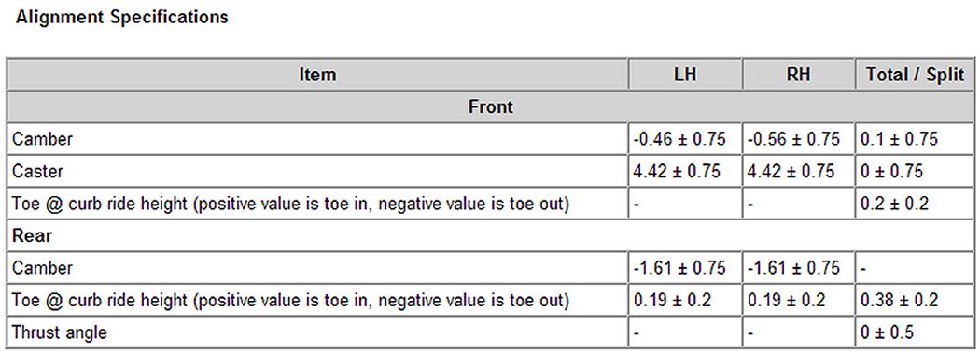This screenshot has height=353, width=980.
Task: Select the RH column header
Action: click(x=799, y=75)
